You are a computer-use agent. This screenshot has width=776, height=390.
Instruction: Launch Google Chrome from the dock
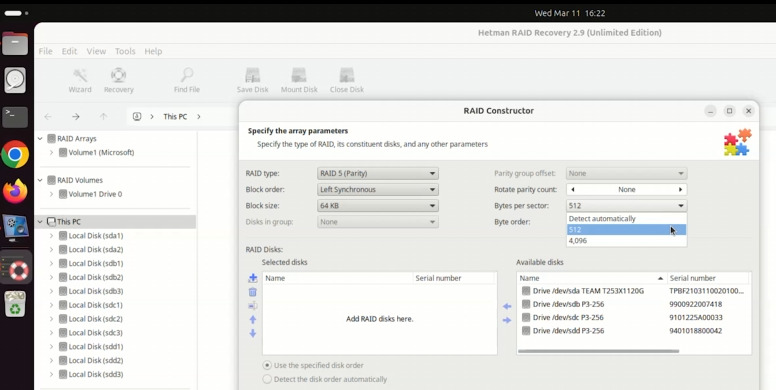coord(15,154)
